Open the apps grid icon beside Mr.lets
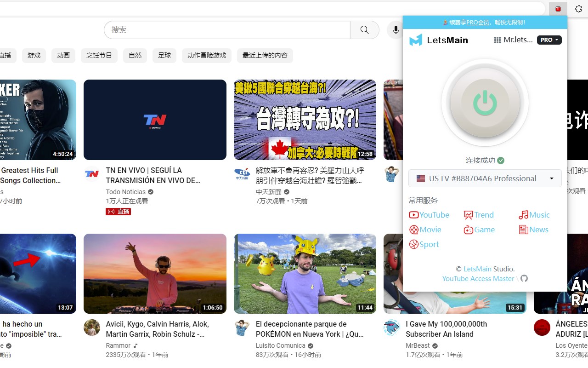This screenshot has height=368, width=588. coord(497,40)
